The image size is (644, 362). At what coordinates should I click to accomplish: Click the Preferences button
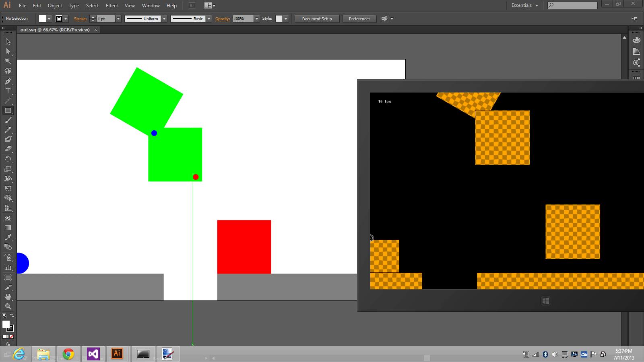coord(359,19)
